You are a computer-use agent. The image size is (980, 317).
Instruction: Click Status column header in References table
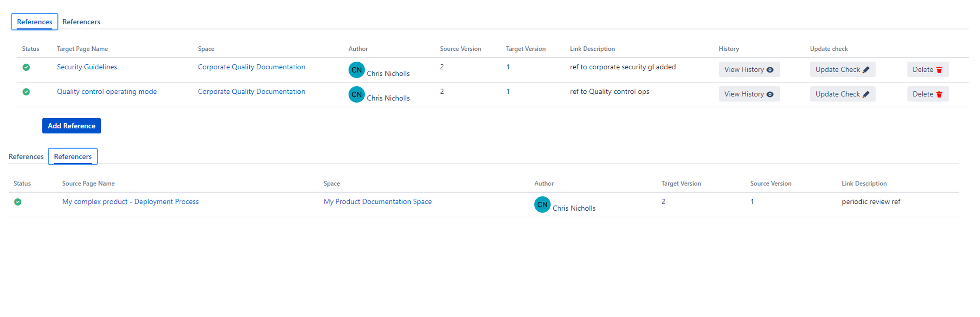tap(30, 49)
